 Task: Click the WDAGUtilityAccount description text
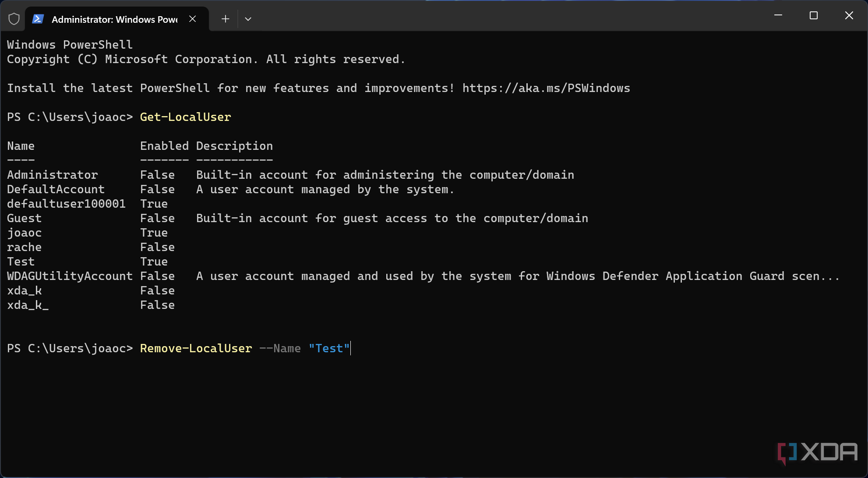click(x=518, y=276)
